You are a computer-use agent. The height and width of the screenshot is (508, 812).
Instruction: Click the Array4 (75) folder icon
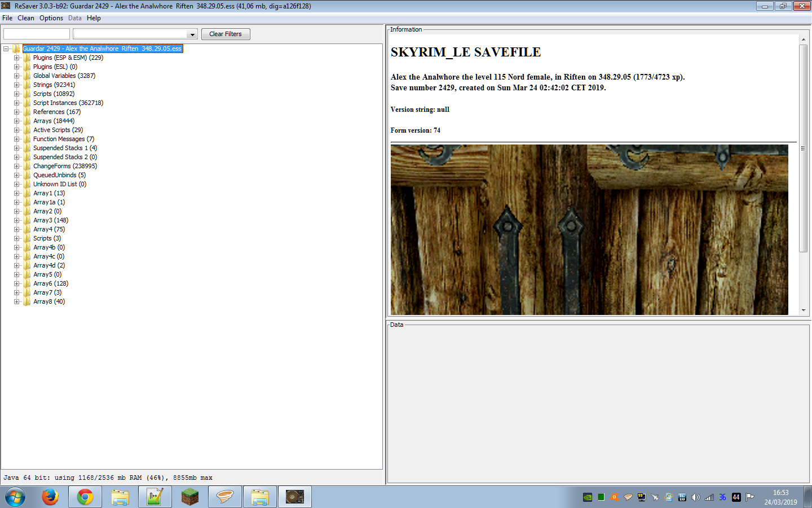point(27,229)
